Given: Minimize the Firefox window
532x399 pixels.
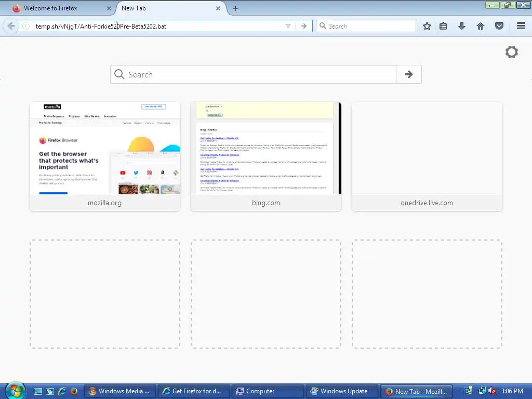Looking at the screenshot, I should pyautogui.click(x=492, y=5).
